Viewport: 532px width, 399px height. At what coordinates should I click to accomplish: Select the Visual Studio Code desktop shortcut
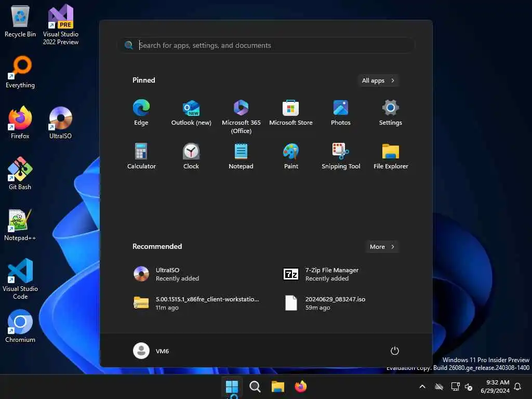(x=20, y=279)
